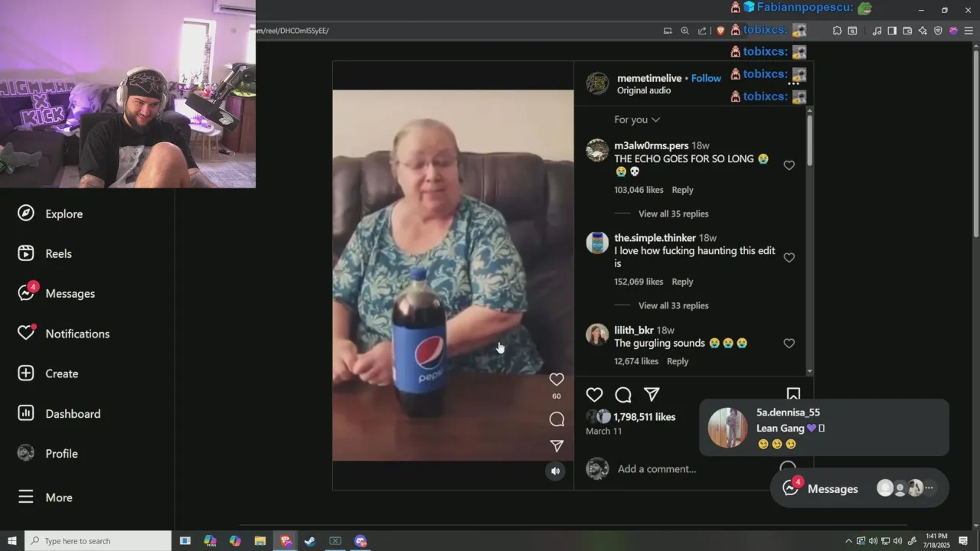Like m3alw0rms.pers comment

[x=789, y=165]
